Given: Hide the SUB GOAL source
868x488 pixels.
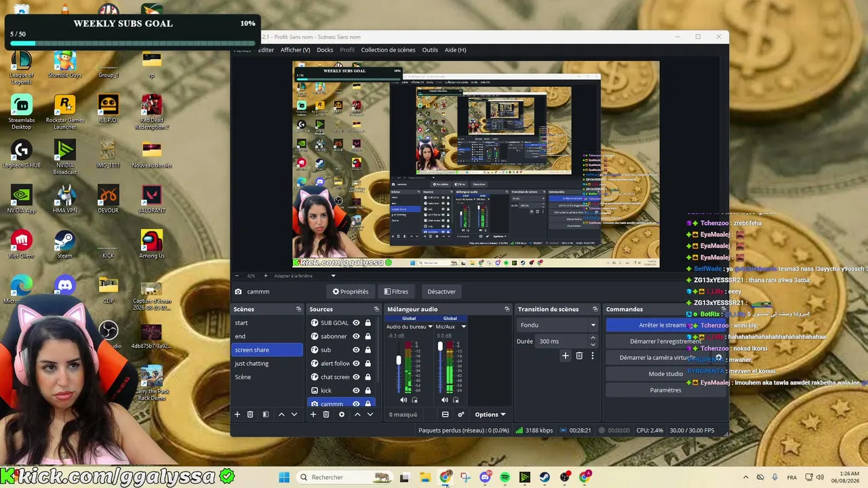Looking at the screenshot, I should (356, 323).
